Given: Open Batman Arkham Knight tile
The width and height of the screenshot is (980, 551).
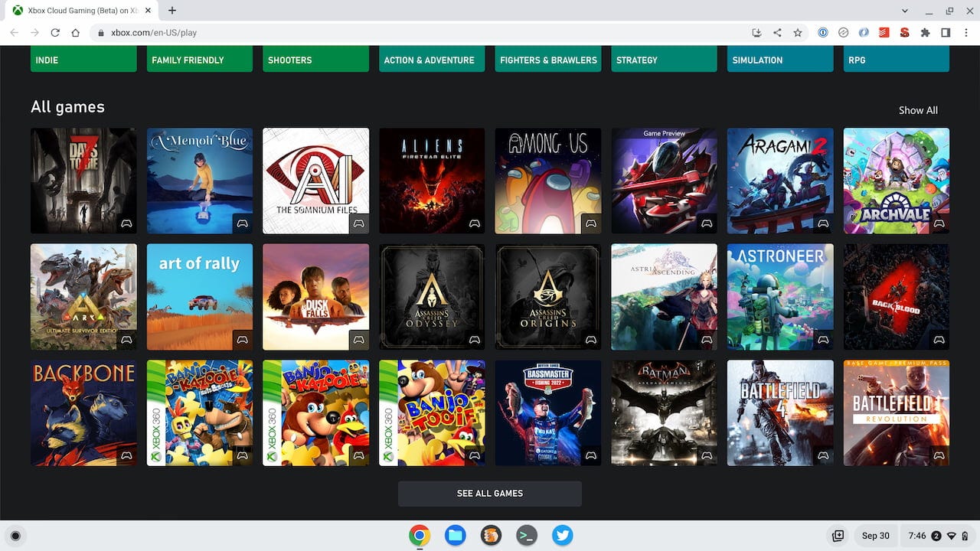Looking at the screenshot, I should pos(664,413).
